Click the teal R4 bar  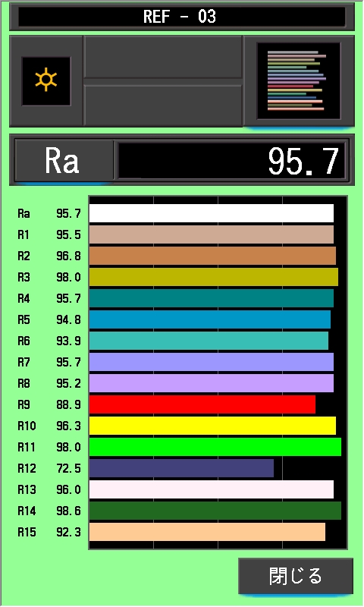212,298
